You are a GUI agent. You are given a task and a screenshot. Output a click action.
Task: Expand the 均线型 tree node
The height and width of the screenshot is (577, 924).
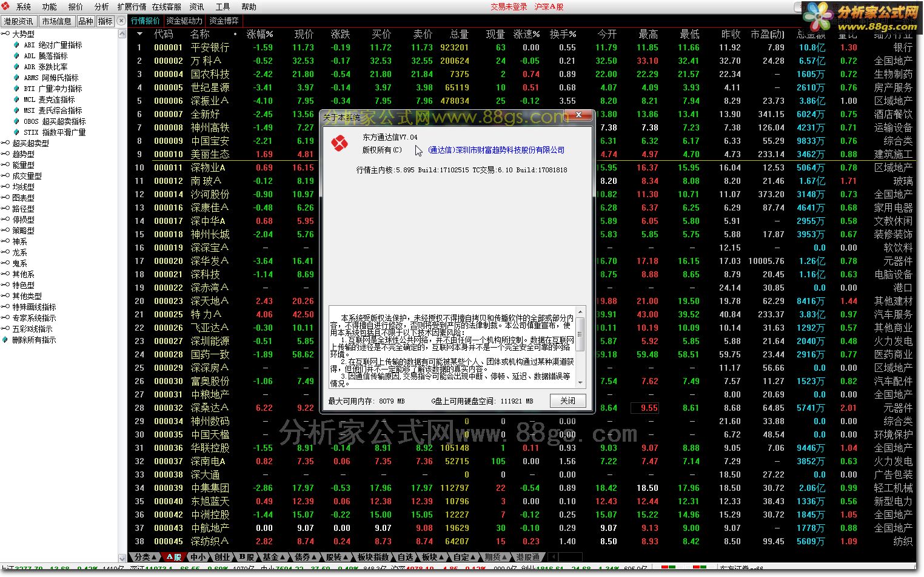pyautogui.click(x=5, y=187)
